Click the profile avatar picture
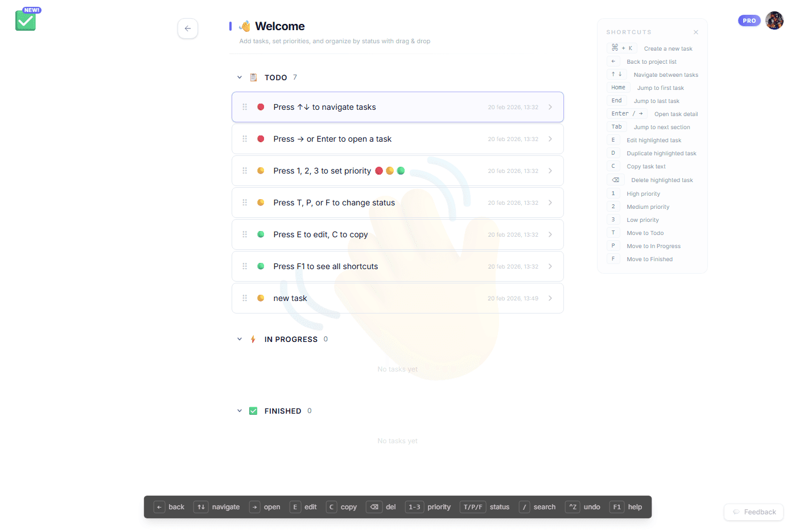Image resolution: width=795 pixels, height=532 pixels. coord(775,20)
